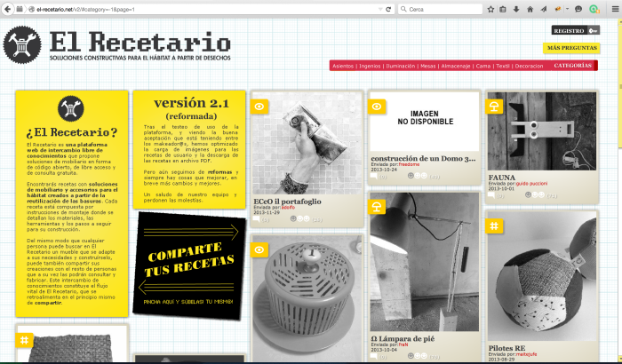Click the green circular extension icon
Viewport: 622px width, 364px height.
[x=594, y=9]
